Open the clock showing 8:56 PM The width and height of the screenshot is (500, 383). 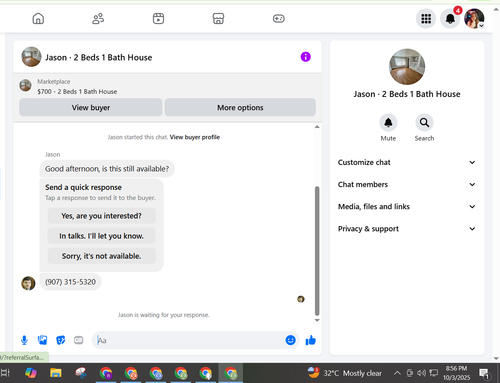(456, 373)
